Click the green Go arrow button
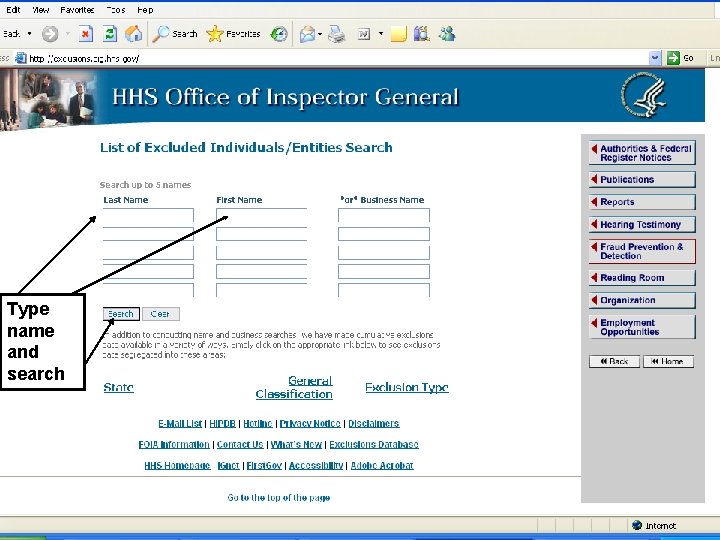Image resolution: width=720 pixels, height=540 pixels. coord(673,58)
